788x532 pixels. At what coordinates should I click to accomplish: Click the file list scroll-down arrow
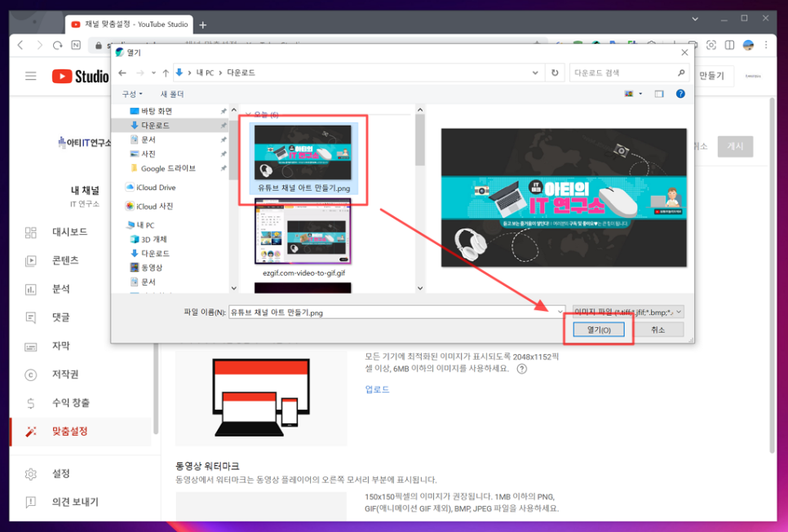(x=420, y=288)
